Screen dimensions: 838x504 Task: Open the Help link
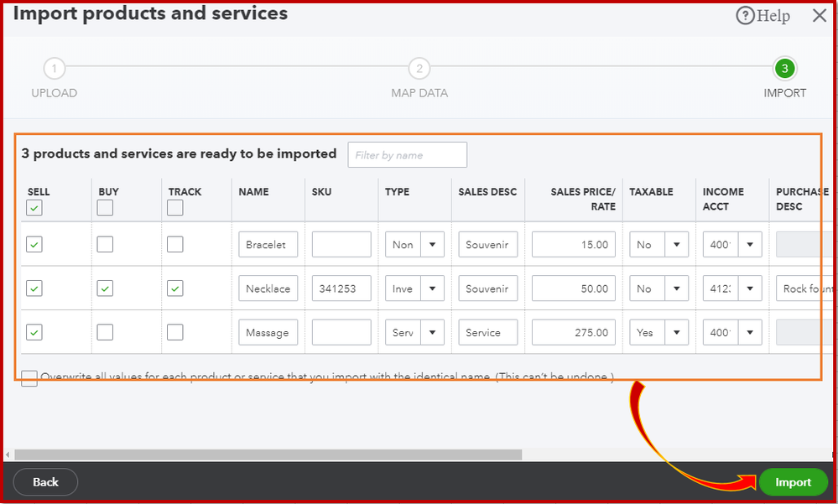(x=763, y=15)
